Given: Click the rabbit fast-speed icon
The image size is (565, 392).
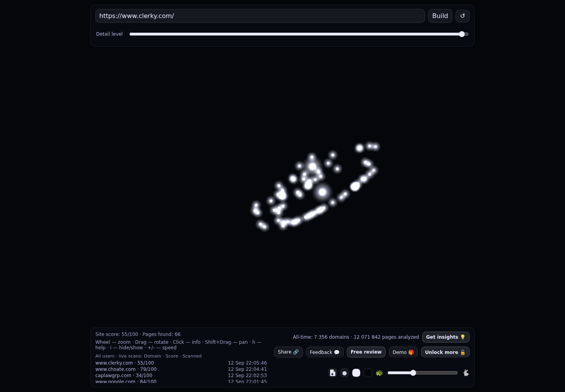Looking at the screenshot, I should point(466,373).
